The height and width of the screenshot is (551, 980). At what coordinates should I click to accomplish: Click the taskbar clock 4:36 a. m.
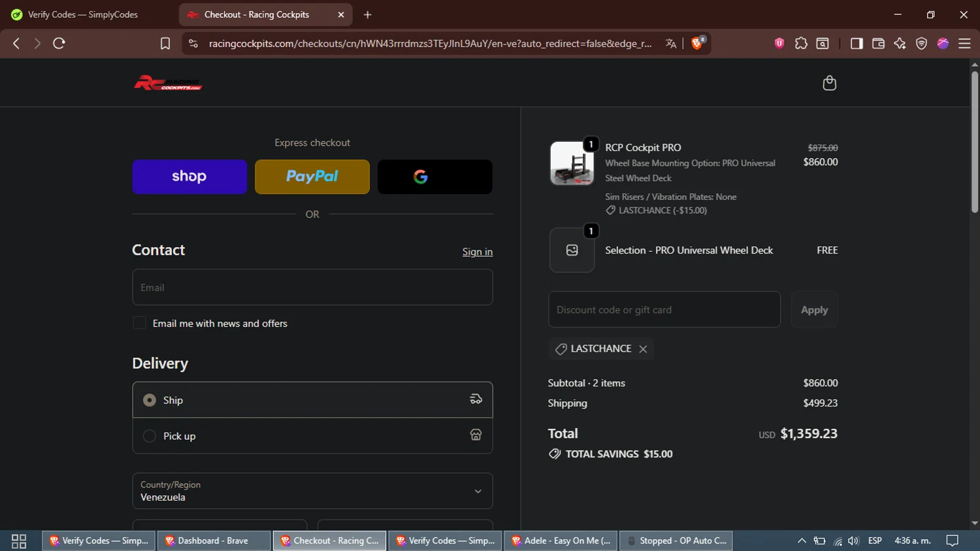[912, 541]
